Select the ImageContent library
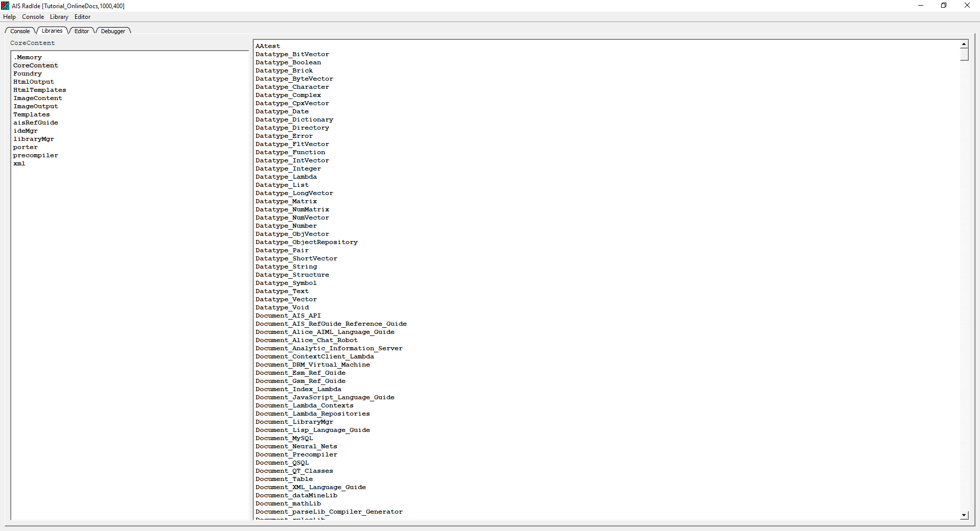Screen dimensions: 980x531 (38, 98)
